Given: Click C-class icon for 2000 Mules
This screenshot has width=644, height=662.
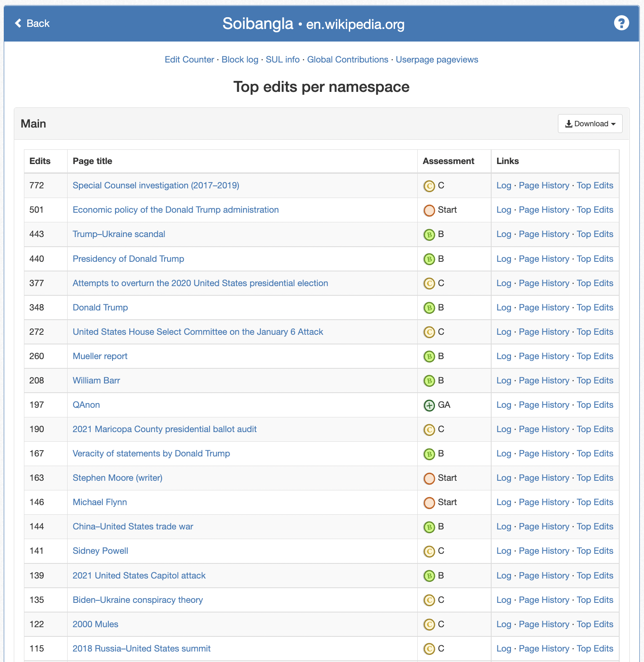Looking at the screenshot, I should [x=429, y=625].
